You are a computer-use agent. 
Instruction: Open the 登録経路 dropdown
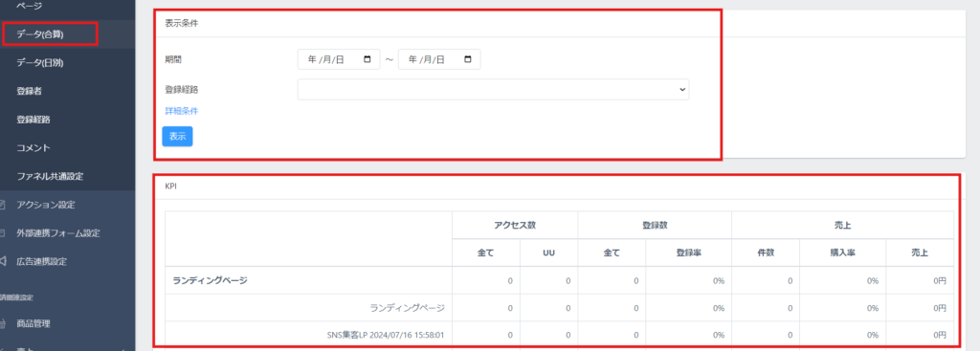[493, 89]
